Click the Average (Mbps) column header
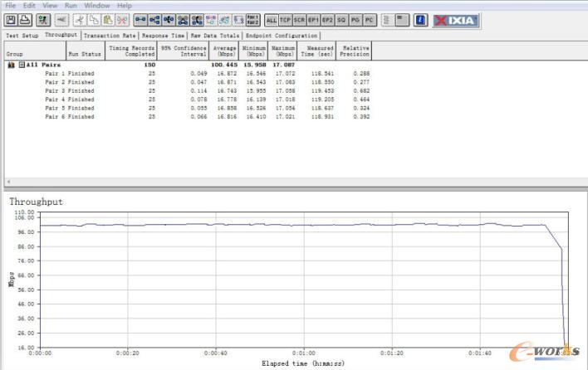The image size is (588, 370). 224,51
